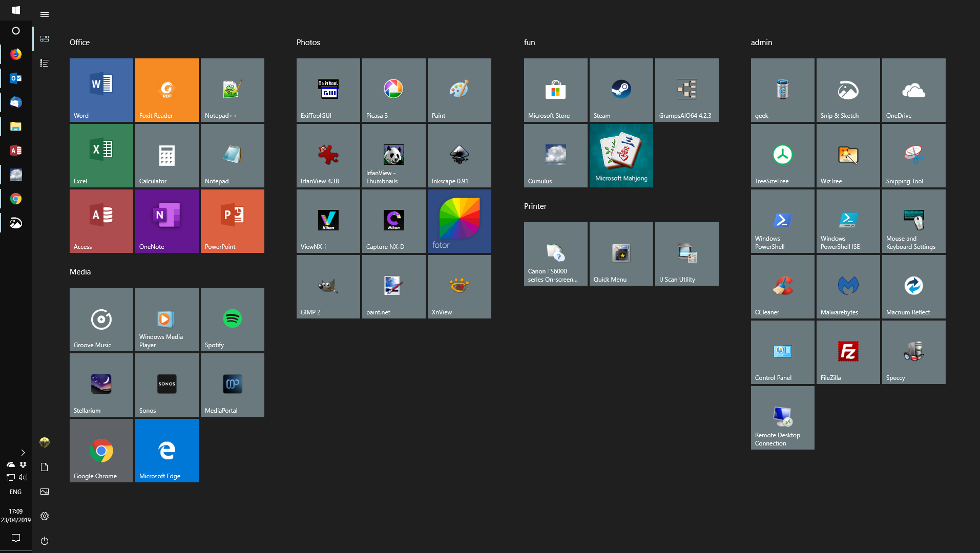The image size is (980, 553).
Task: Open Notepad++ tile
Action: click(x=233, y=90)
